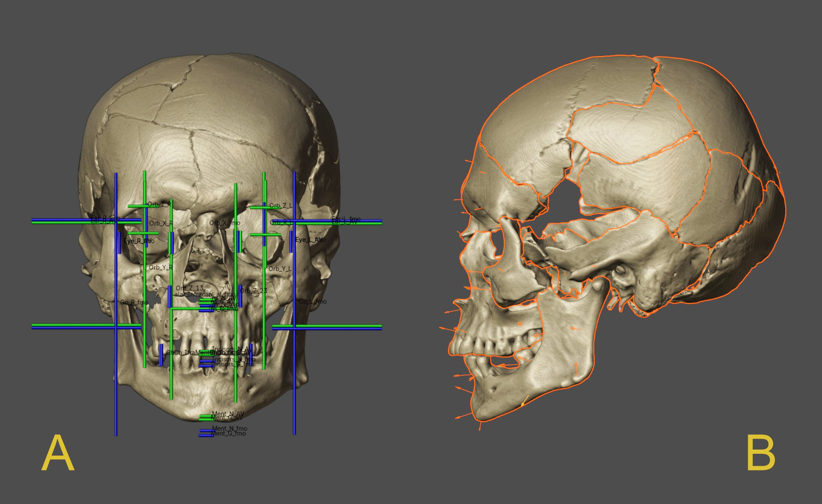822x504 pixels.
Task: Select the Orb_Z_13 label
Action: click(190, 288)
